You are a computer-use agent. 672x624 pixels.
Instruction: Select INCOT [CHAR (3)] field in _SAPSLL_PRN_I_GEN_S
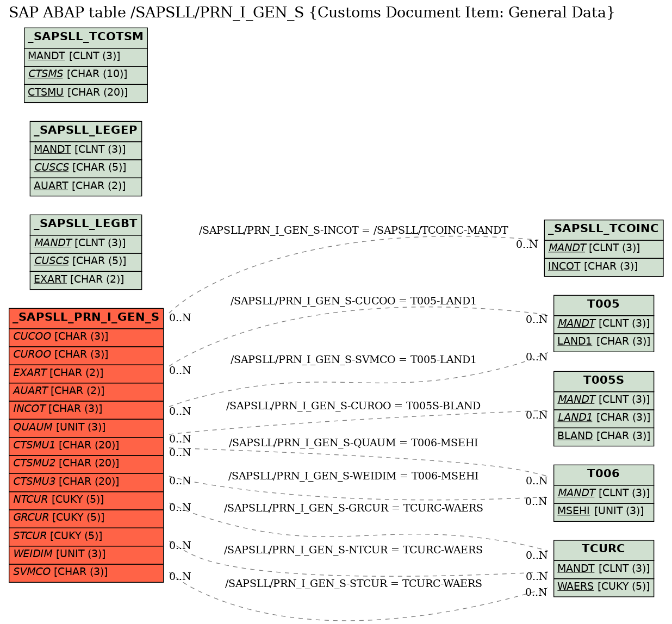coord(86,410)
